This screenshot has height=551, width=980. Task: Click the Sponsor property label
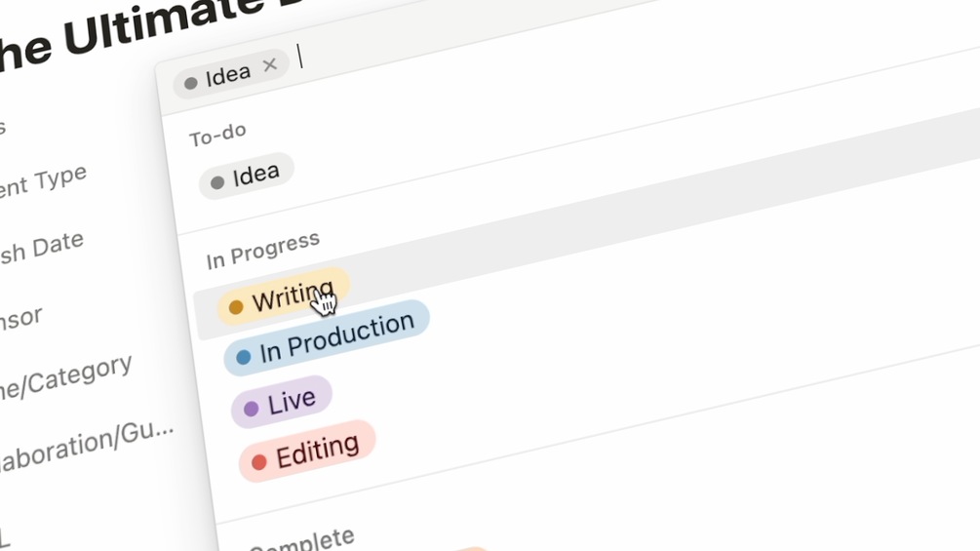point(20,317)
